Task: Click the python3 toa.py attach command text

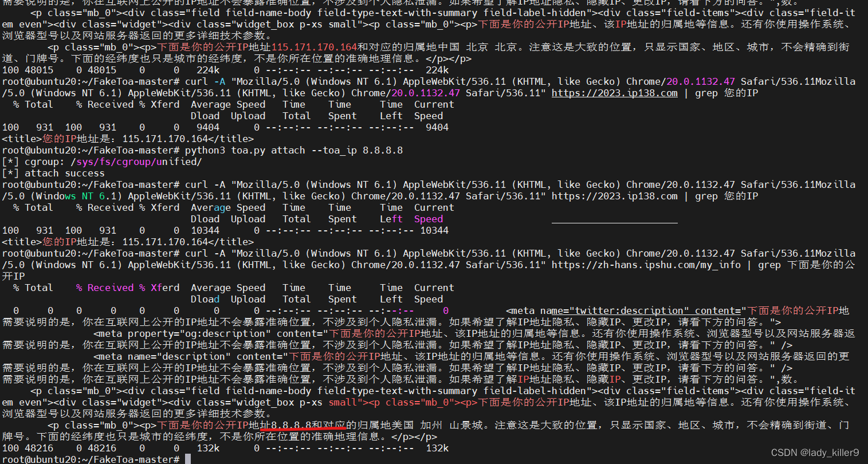Action: click(x=245, y=150)
